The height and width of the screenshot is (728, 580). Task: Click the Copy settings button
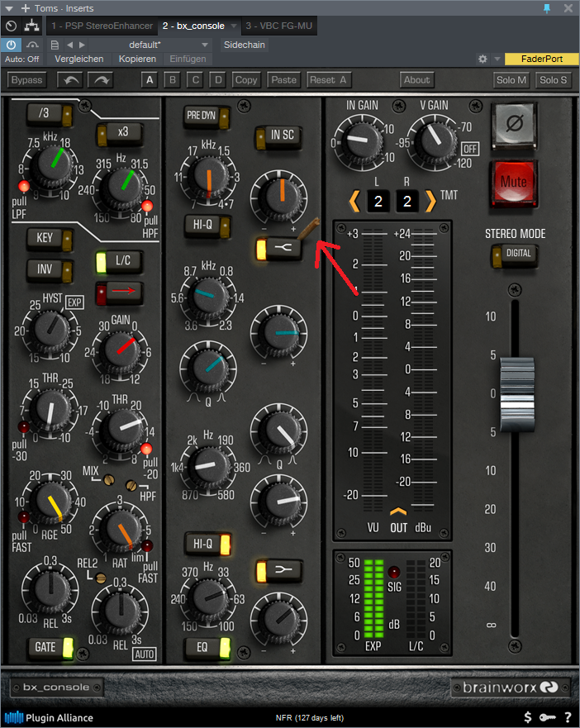click(x=245, y=80)
